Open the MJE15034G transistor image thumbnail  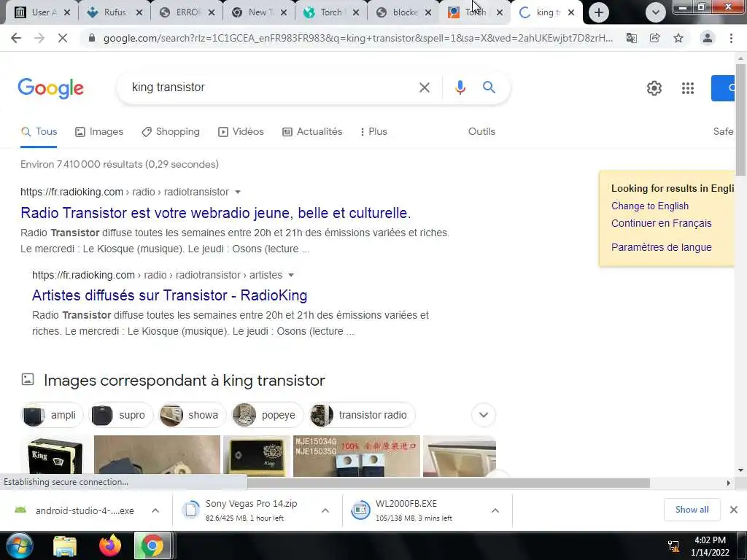(356, 456)
